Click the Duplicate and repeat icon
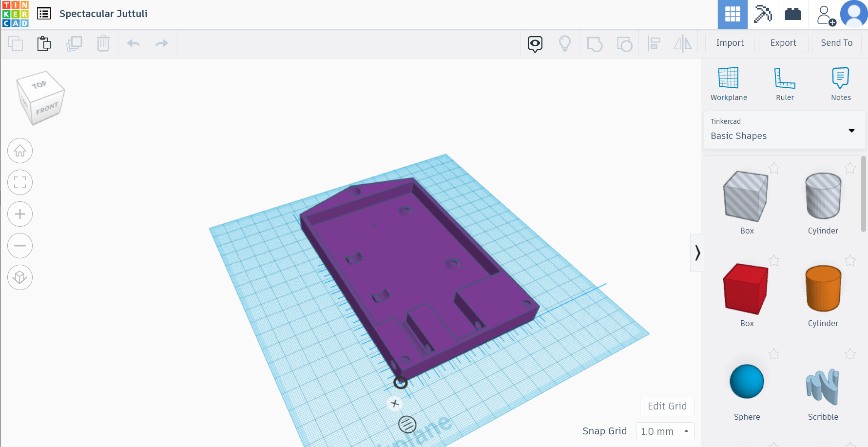868x447 pixels. [74, 43]
